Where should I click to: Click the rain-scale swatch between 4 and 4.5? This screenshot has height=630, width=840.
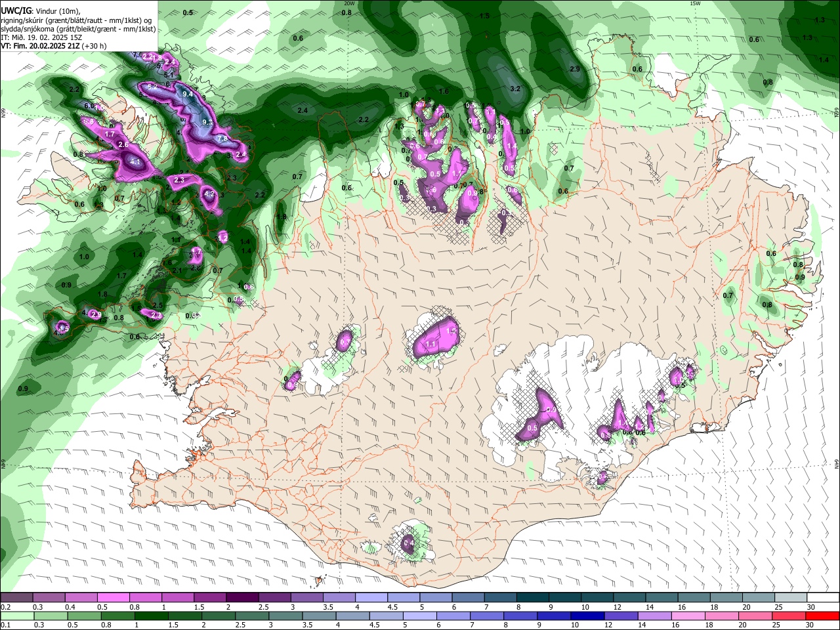tap(352, 616)
